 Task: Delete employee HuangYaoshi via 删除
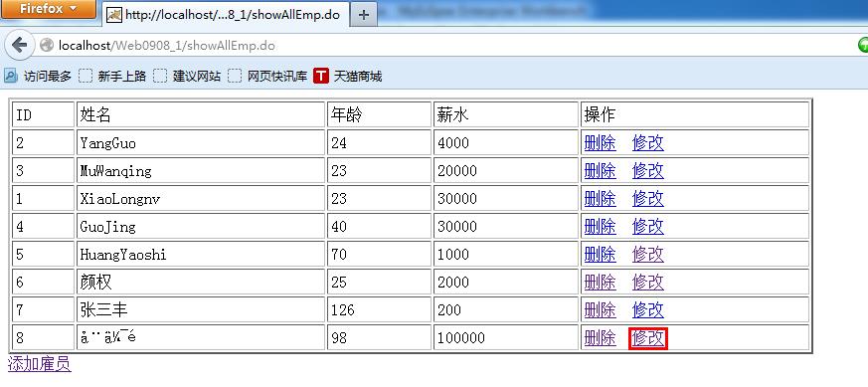tap(601, 255)
